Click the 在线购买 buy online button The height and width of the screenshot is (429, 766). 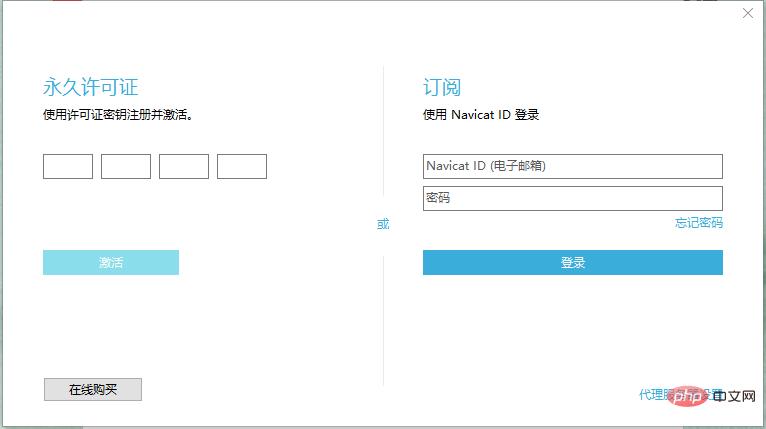pyautogui.click(x=93, y=389)
